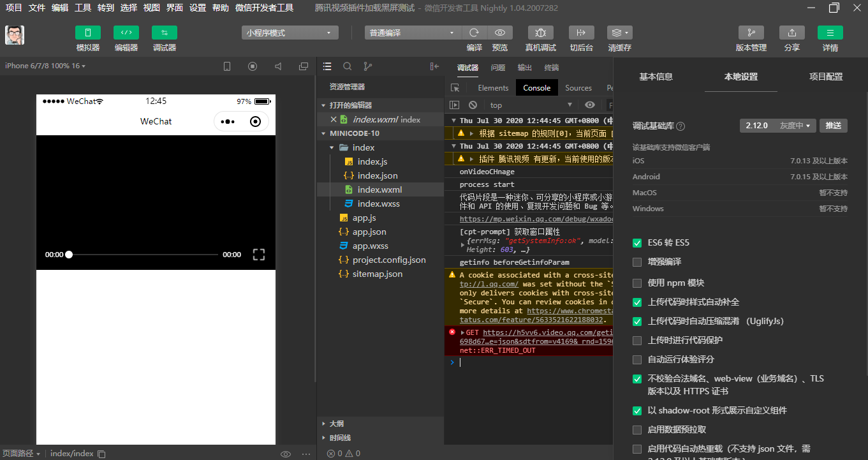
Task: Open the search icon in explorer sidebar
Action: pos(348,66)
